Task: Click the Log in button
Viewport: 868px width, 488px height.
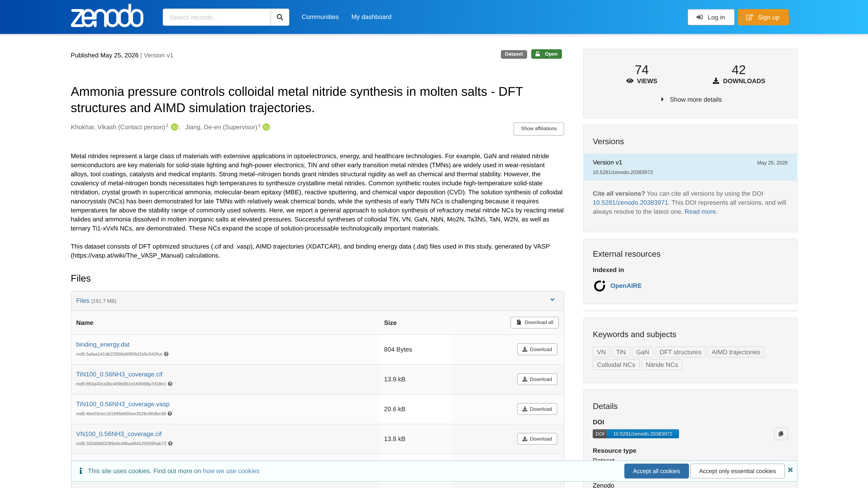Action: point(711,17)
